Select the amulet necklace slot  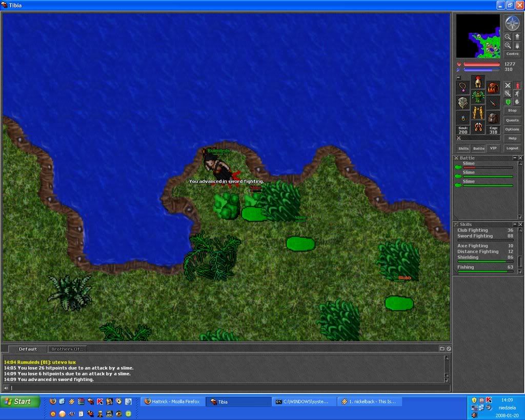coord(463,88)
